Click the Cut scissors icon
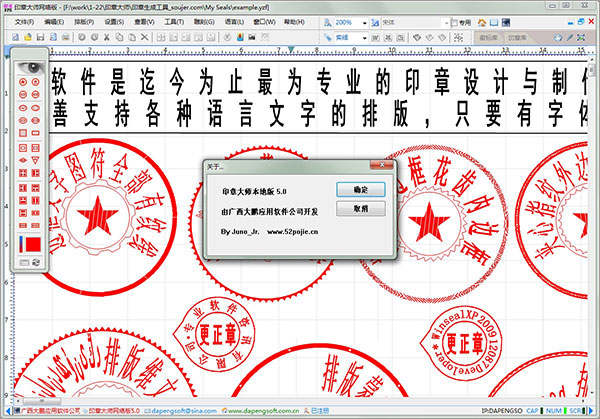The width and height of the screenshot is (600, 419). 107,37
